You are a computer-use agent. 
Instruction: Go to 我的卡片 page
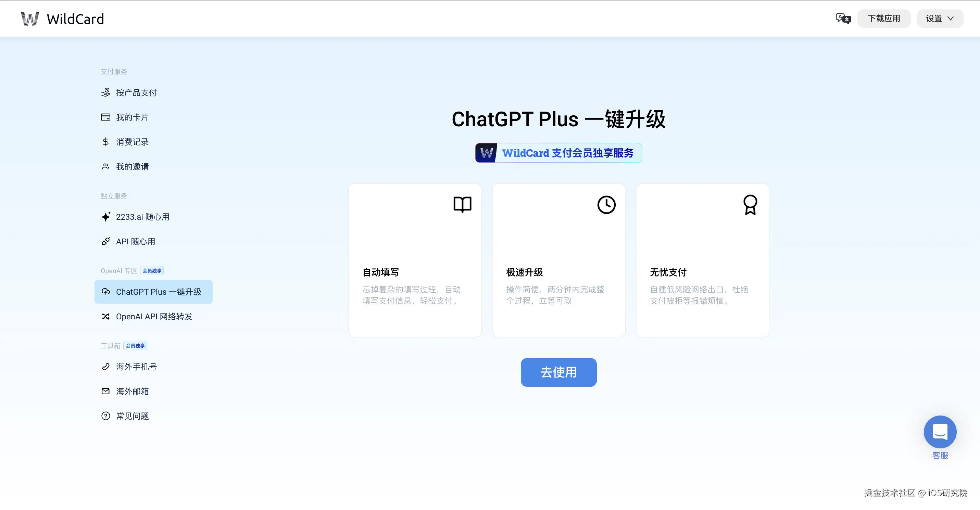click(132, 117)
